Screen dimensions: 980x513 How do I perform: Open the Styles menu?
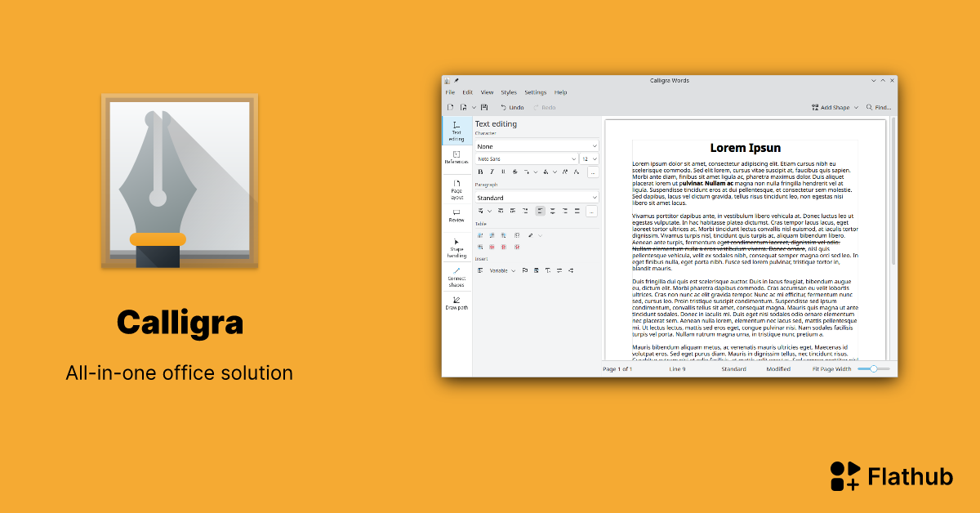(509, 92)
